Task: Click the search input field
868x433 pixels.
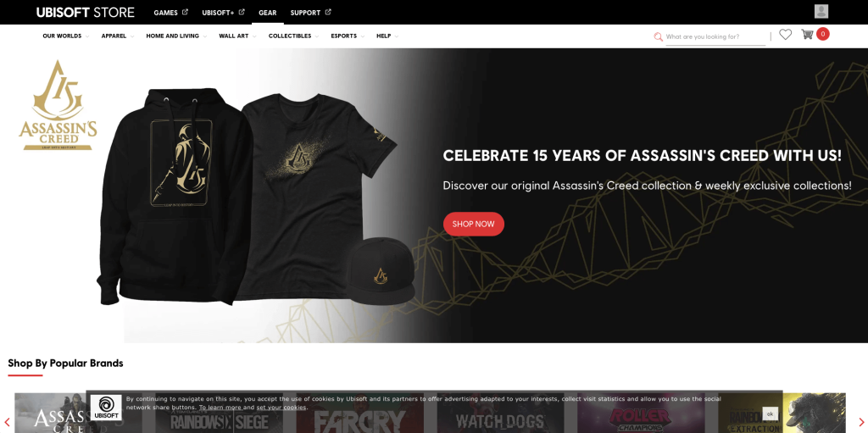Action: click(715, 36)
